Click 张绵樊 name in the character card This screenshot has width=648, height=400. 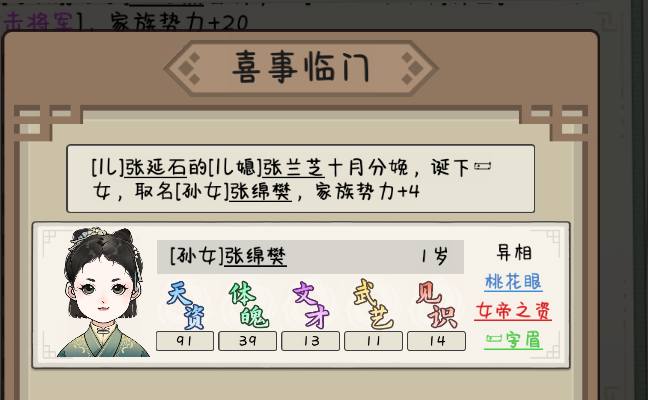(255, 256)
